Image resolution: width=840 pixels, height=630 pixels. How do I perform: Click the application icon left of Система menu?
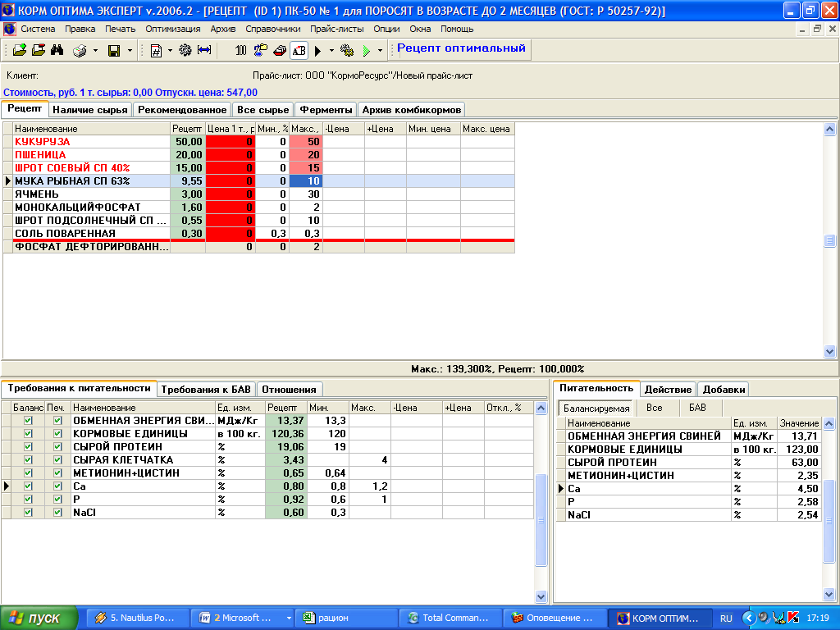pyautogui.click(x=9, y=29)
